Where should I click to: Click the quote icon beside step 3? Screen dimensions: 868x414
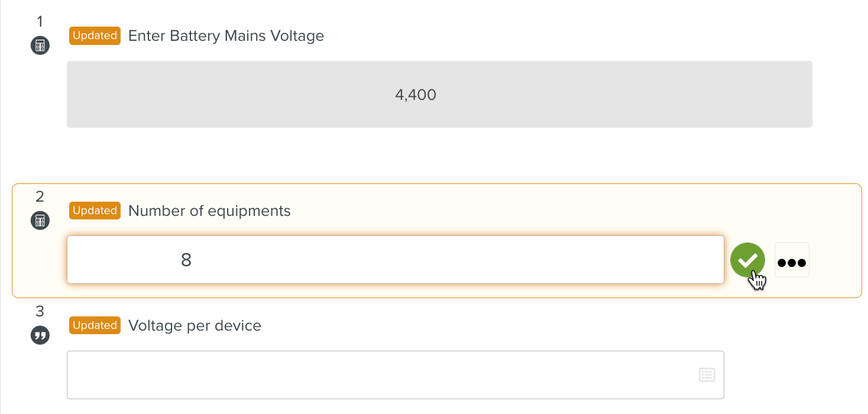(40, 335)
